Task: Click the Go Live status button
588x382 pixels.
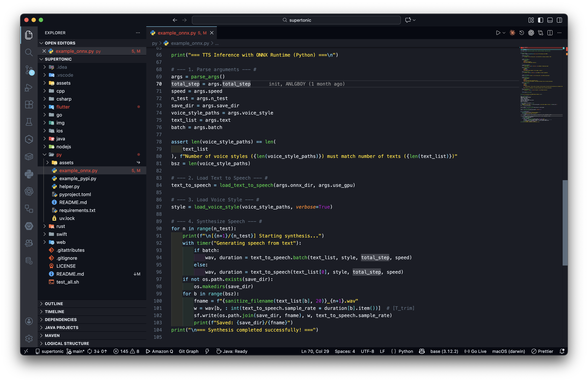Action: click(x=475, y=351)
